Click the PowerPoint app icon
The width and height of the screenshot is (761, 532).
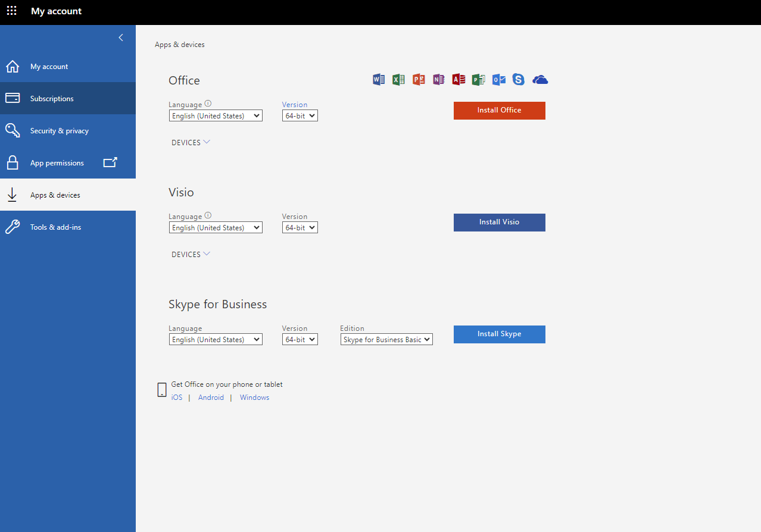tap(419, 79)
